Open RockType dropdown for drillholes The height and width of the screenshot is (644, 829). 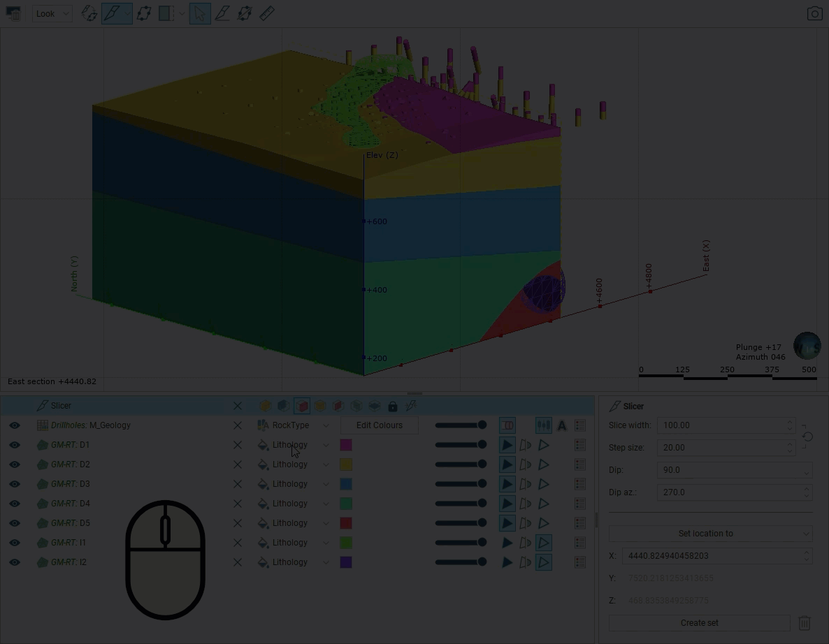coord(294,425)
